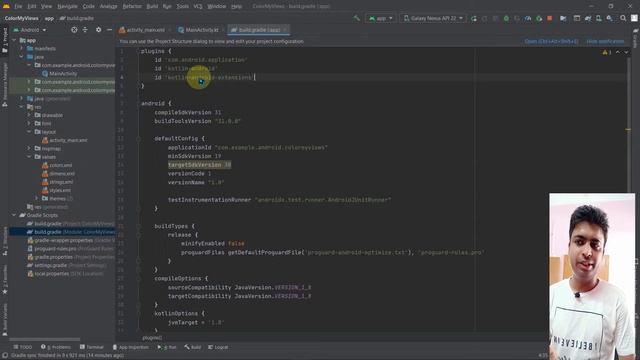This screenshot has height=360, width=640.
Task: Open the App Inspection tool window button
Action: [131, 347]
